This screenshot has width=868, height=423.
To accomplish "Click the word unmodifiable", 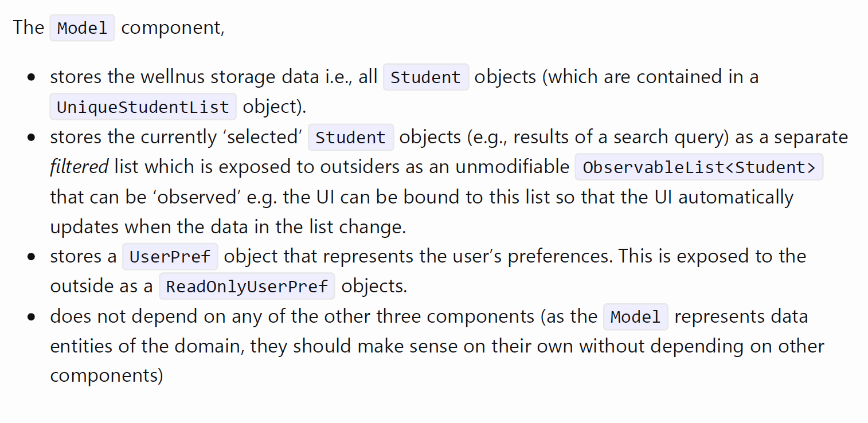I will 512,167.
